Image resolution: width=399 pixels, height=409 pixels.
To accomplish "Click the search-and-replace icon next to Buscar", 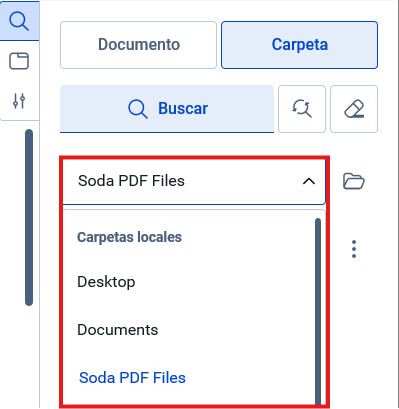I will click(x=302, y=109).
